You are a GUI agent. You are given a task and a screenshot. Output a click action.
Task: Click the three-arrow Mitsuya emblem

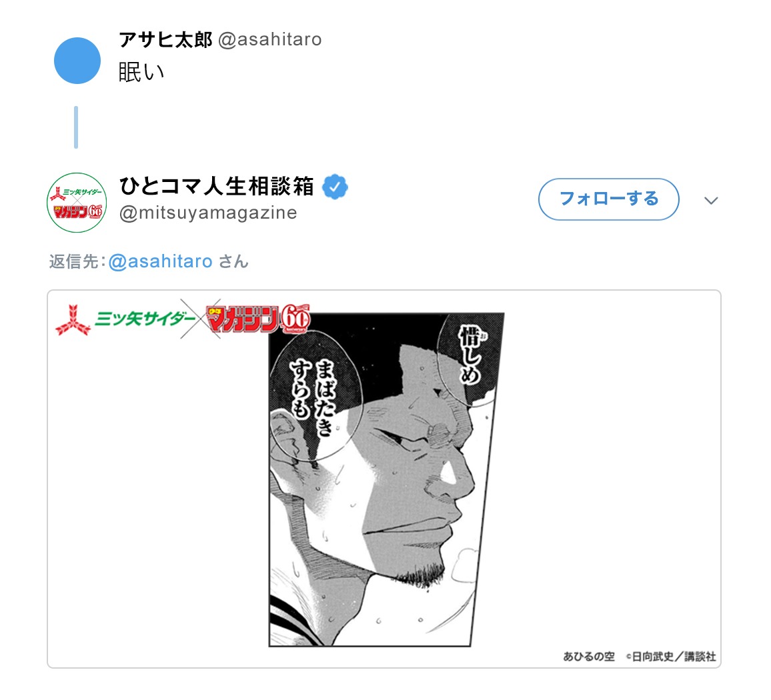click(x=73, y=320)
